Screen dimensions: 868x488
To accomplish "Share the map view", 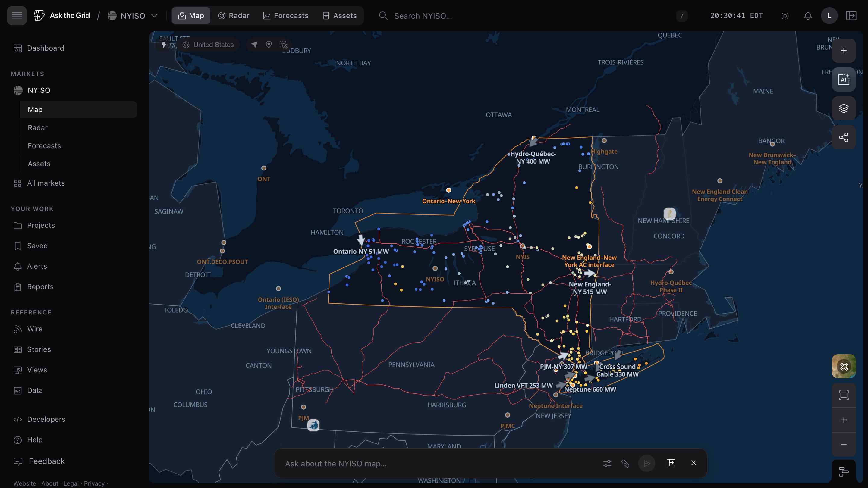I will click(x=844, y=137).
